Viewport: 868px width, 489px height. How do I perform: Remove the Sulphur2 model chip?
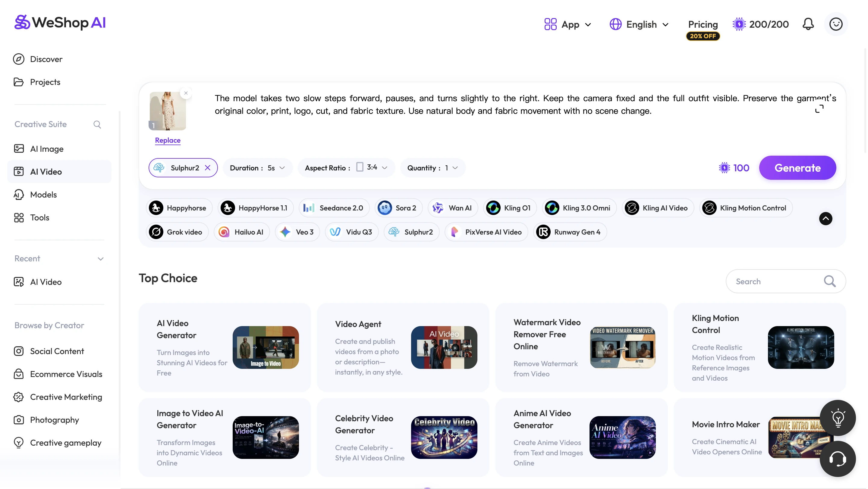click(208, 168)
